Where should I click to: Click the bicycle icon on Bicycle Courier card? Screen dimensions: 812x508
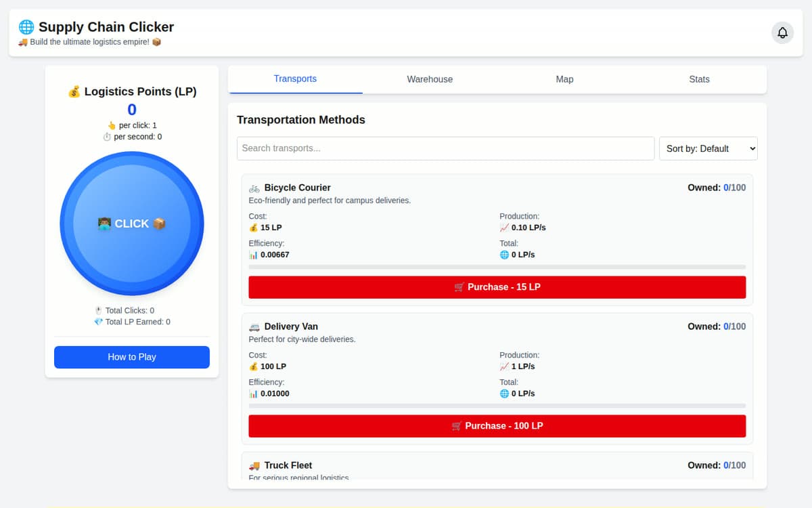click(254, 188)
